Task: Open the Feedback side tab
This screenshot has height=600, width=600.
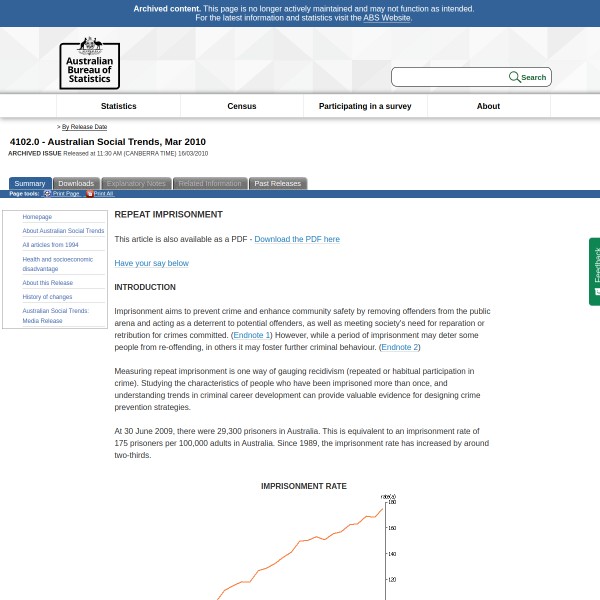Action: click(x=595, y=271)
